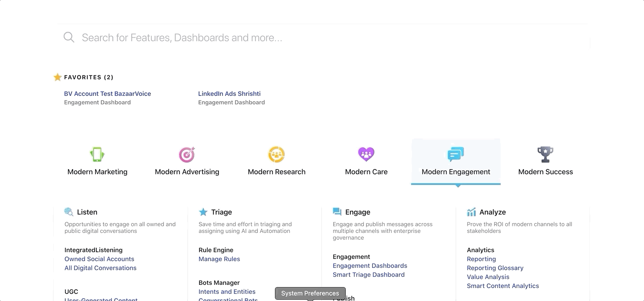The height and width of the screenshot is (301, 644).
Task: Open Smart Content Analytics
Action: pos(503,286)
